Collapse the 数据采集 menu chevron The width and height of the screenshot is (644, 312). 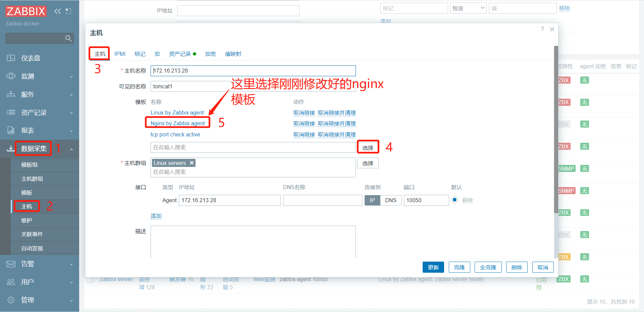pos(71,149)
